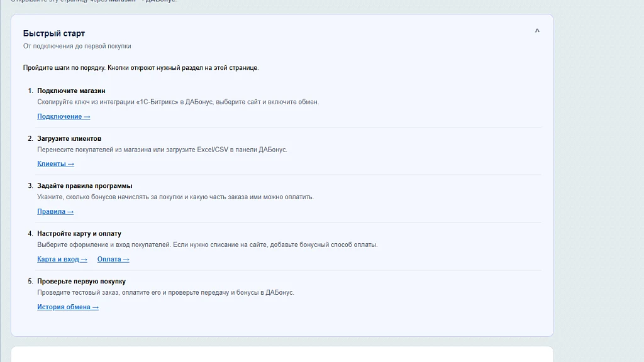This screenshot has width=644, height=362.
Task: Follow the Клиенты link
Action: 55,164
